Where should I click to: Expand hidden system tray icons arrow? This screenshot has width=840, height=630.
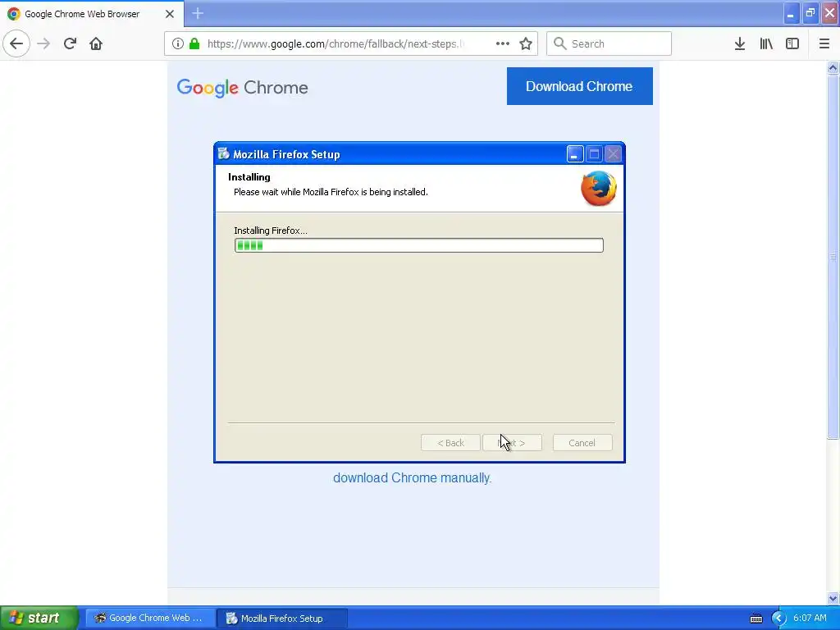point(778,619)
